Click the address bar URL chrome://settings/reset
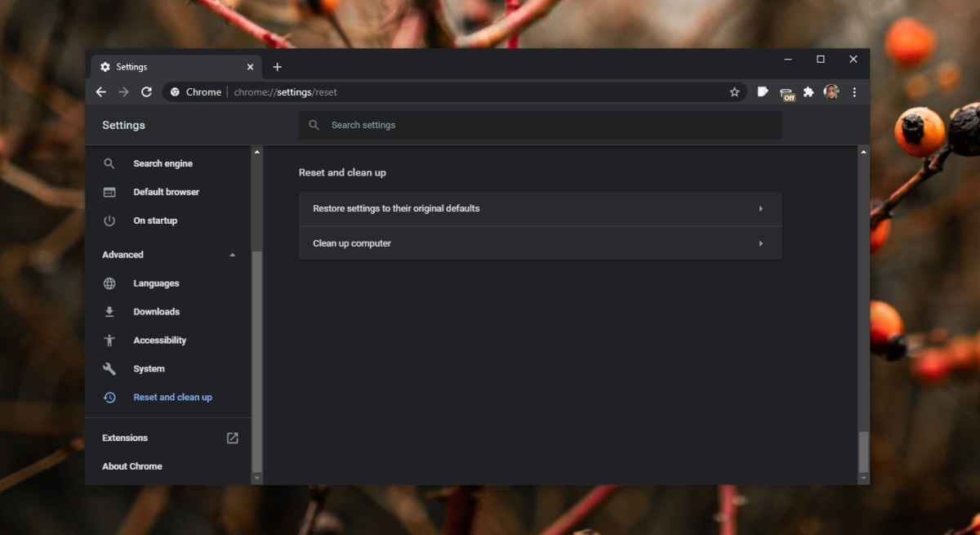The height and width of the screenshot is (535, 980). click(285, 92)
